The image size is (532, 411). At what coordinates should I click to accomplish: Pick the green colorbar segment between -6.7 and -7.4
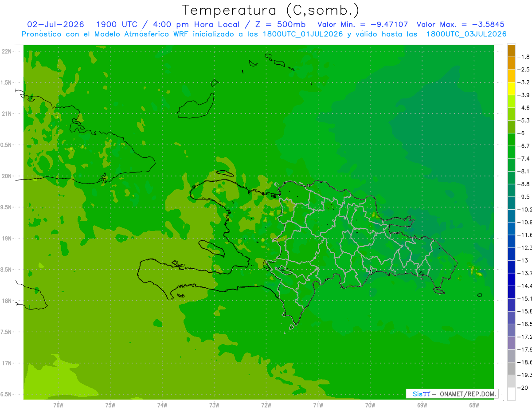pyautogui.click(x=511, y=152)
